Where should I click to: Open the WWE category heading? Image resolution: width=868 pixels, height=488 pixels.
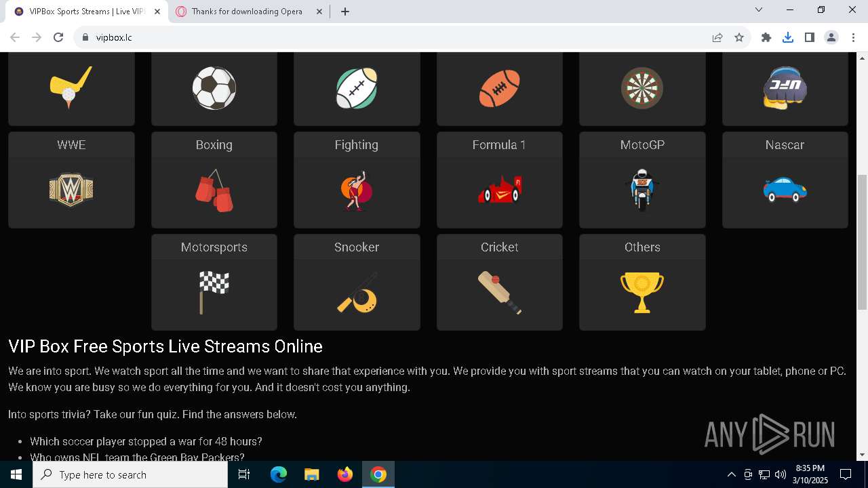[71, 145]
